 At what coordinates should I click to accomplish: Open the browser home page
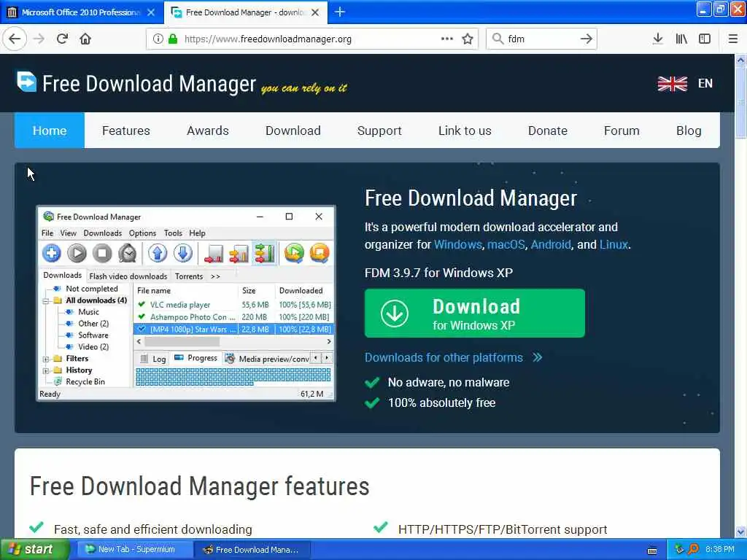tap(85, 39)
